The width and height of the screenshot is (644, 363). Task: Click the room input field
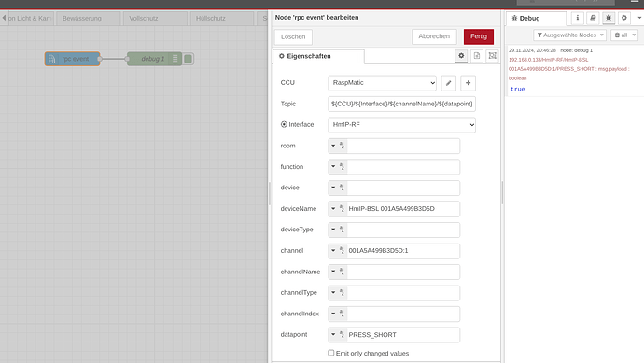(x=403, y=146)
